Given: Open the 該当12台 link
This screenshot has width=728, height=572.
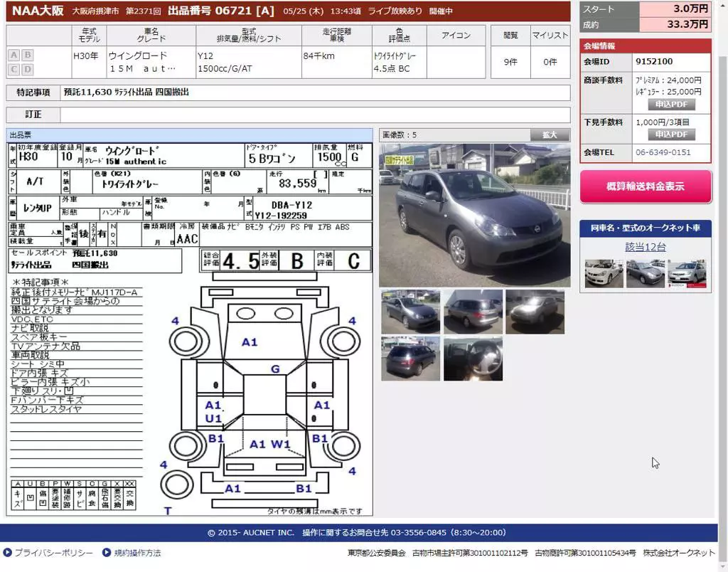Looking at the screenshot, I should (646, 247).
